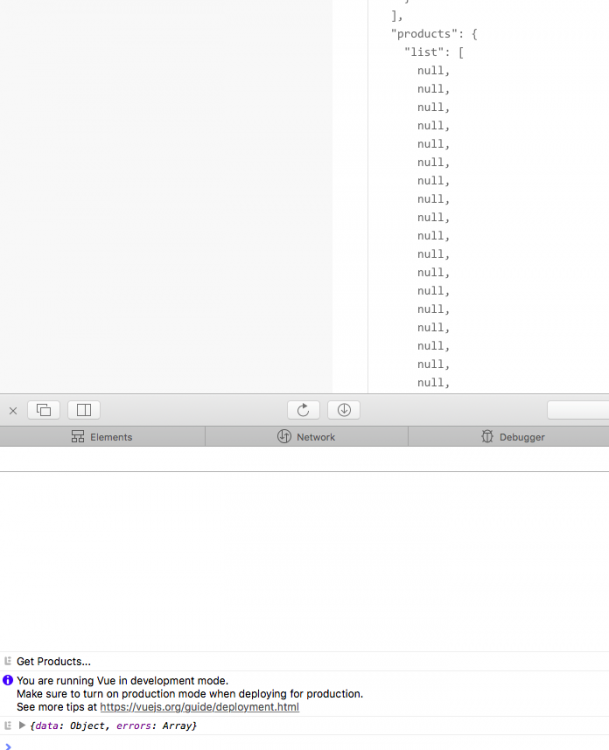Click the log icon beside data object
Image resolution: width=609 pixels, height=750 pixels.
click(8, 725)
